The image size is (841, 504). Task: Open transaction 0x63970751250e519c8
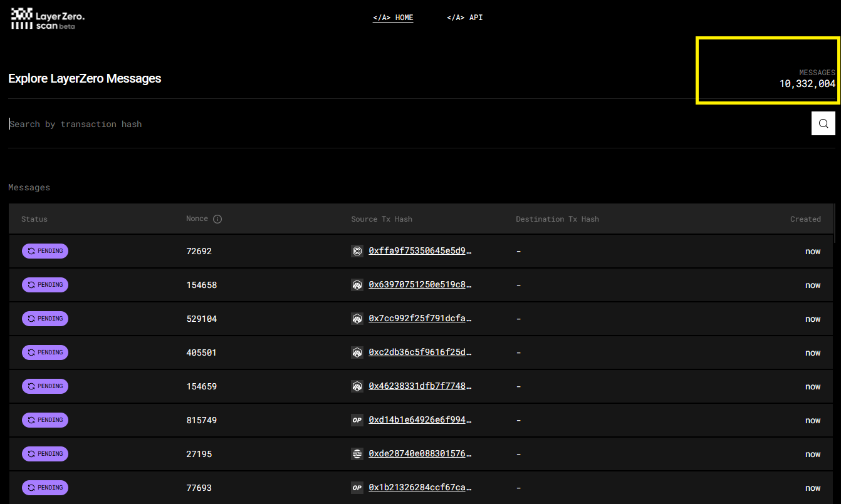[x=420, y=285]
